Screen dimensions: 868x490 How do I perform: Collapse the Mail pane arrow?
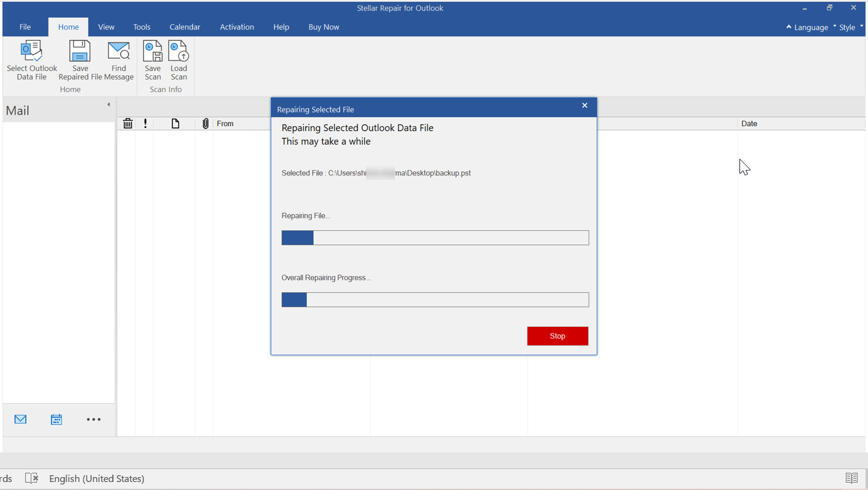tap(108, 105)
